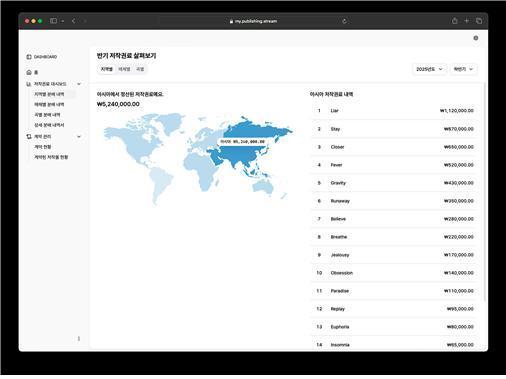Click the 저작권료 대시보드 chart icon
This screenshot has height=379, width=506.
[29, 84]
